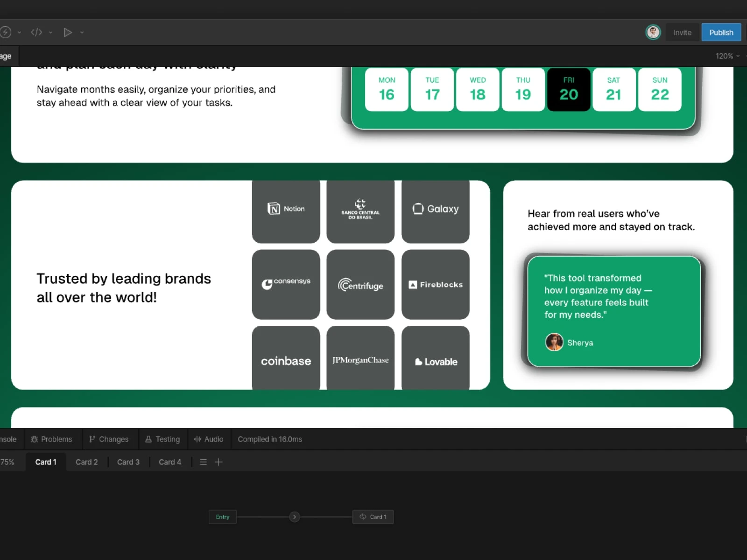Select the Centrifuge logo tile
This screenshot has height=560, width=747.
click(360, 284)
